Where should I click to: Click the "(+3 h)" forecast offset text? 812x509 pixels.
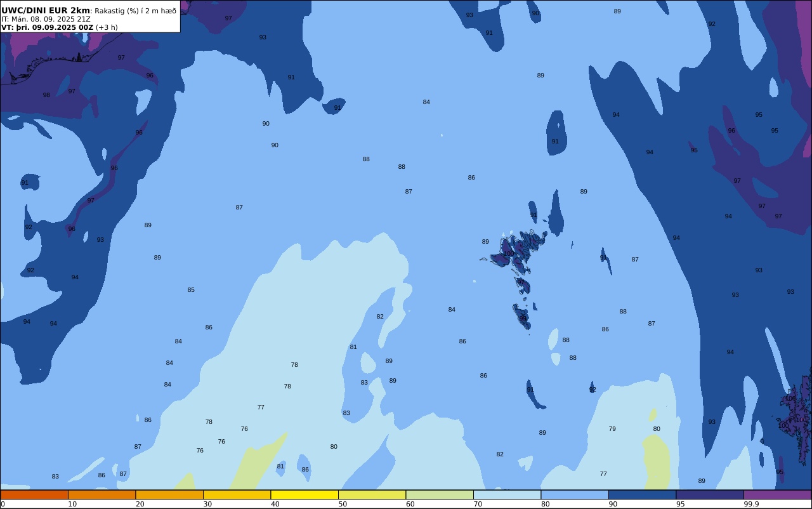pos(107,27)
